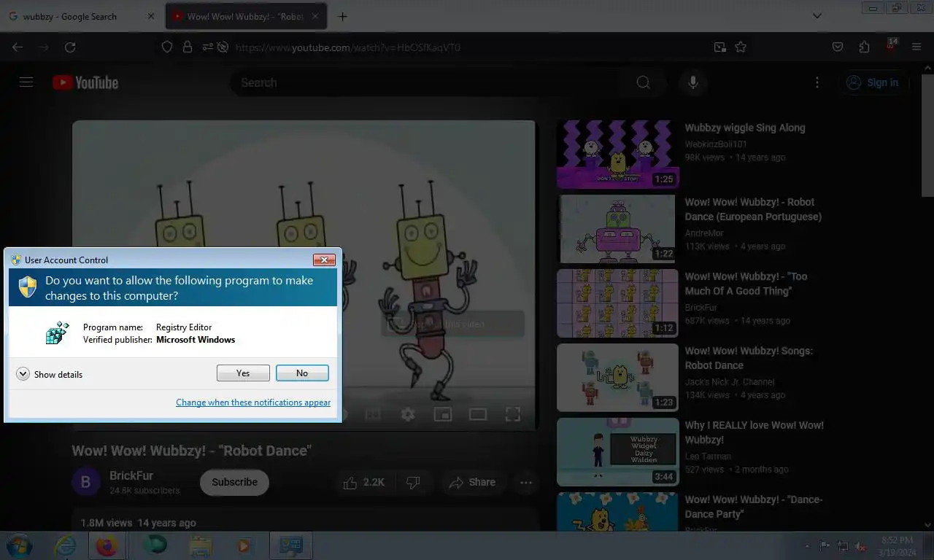Image resolution: width=934 pixels, height=560 pixels.
Task: Click the YouTube Sign in button
Action: pos(873,82)
